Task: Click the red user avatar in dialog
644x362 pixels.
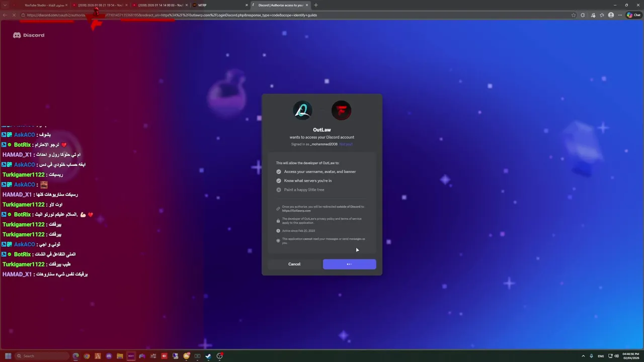Action: tap(341, 111)
